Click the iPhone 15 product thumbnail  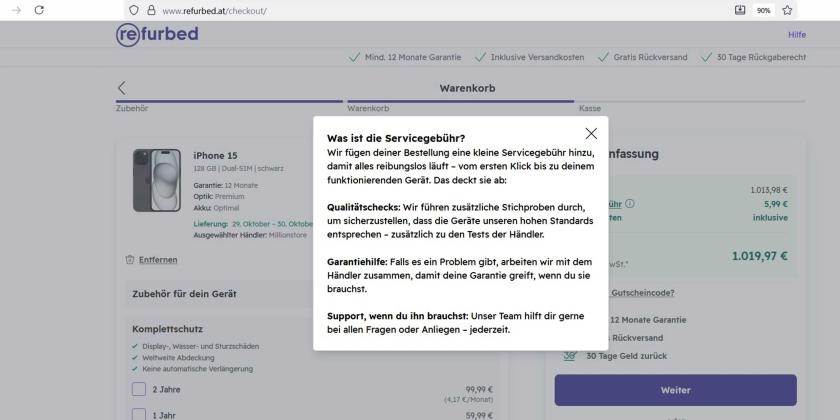coord(156,180)
